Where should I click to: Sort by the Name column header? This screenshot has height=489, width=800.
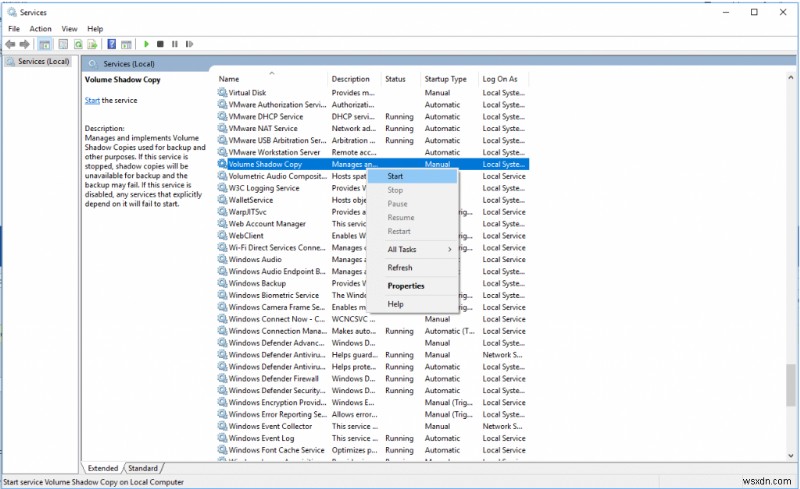[x=271, y=79]
